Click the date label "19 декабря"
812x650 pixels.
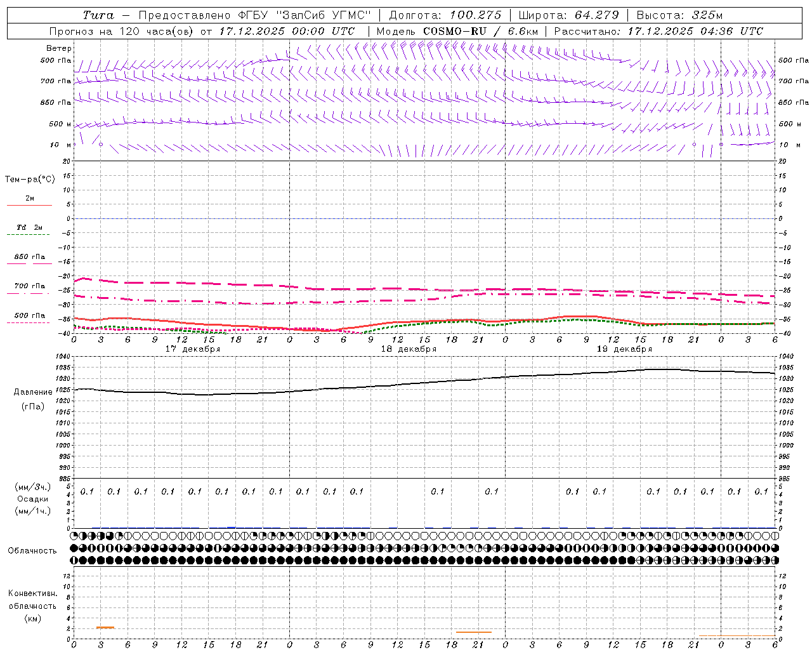pyautogui.click(x=624, y=349)
